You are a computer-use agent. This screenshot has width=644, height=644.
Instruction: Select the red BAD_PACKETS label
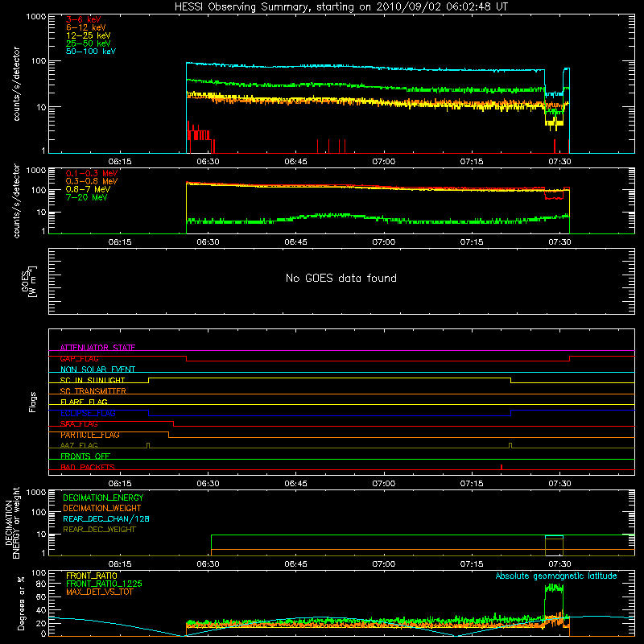click(x=88, y=467)
